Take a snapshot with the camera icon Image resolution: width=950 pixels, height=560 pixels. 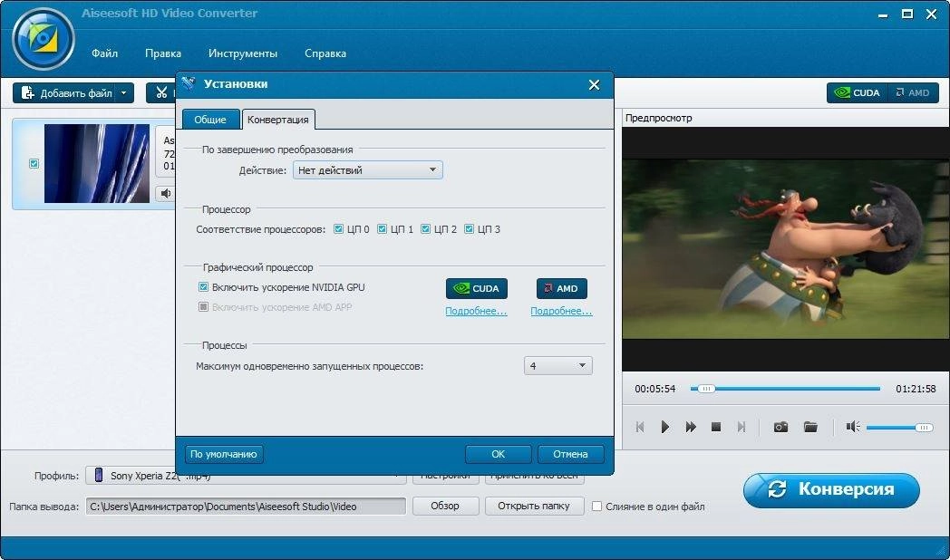pos(781,427)
